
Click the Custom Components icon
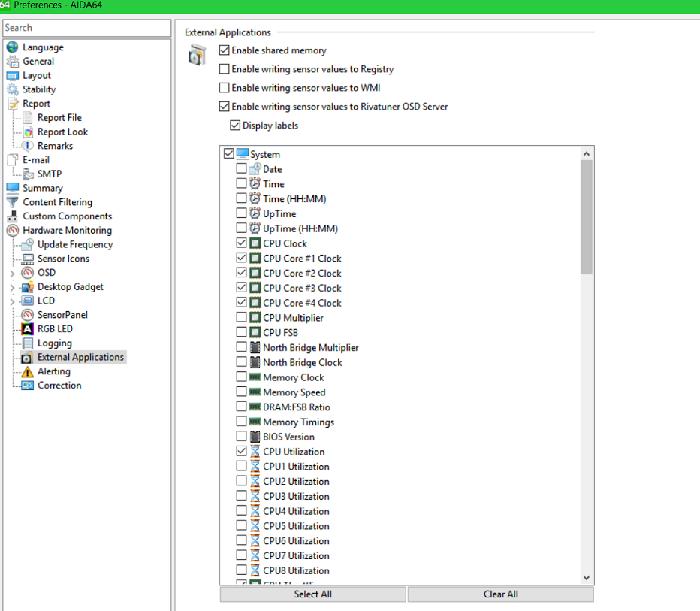13,216
